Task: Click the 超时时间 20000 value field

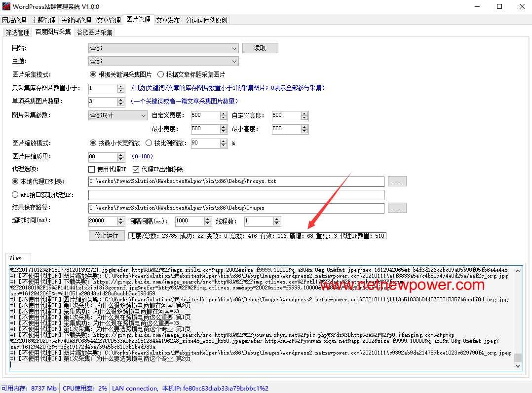Action: (x=103, y=221)
